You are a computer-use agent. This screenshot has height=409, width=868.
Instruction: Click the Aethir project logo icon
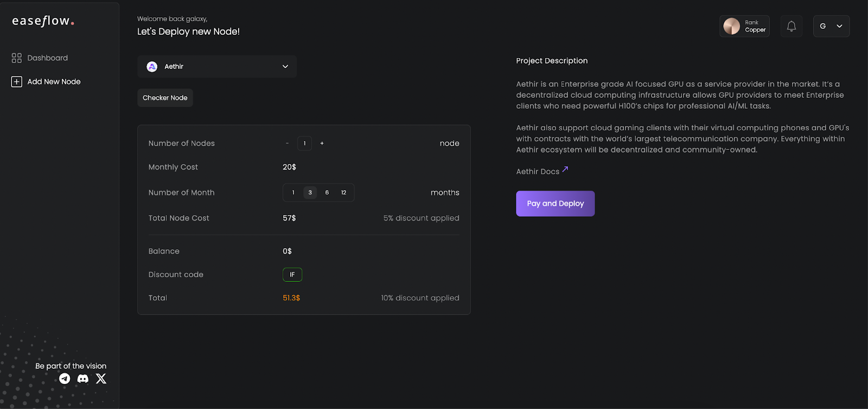tap(152, 66)
